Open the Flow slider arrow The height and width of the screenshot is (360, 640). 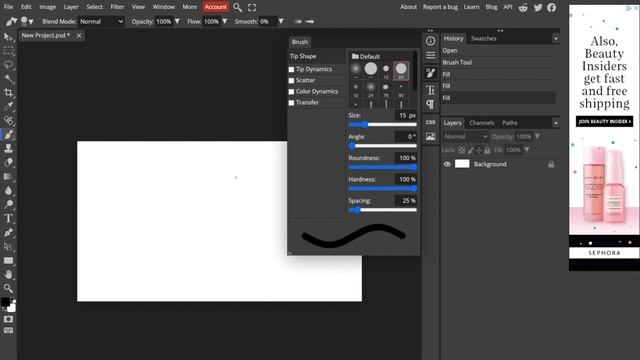tap(224, 21)
